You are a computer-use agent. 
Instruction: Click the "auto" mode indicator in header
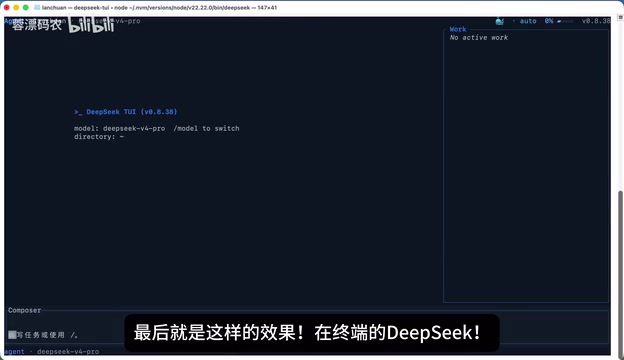[x=528, y=21]
